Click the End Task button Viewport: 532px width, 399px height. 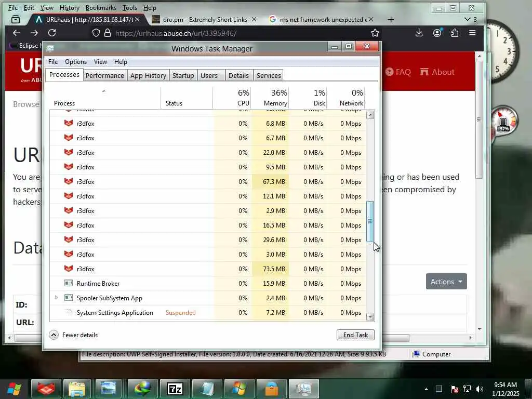[x=355, y=335]
